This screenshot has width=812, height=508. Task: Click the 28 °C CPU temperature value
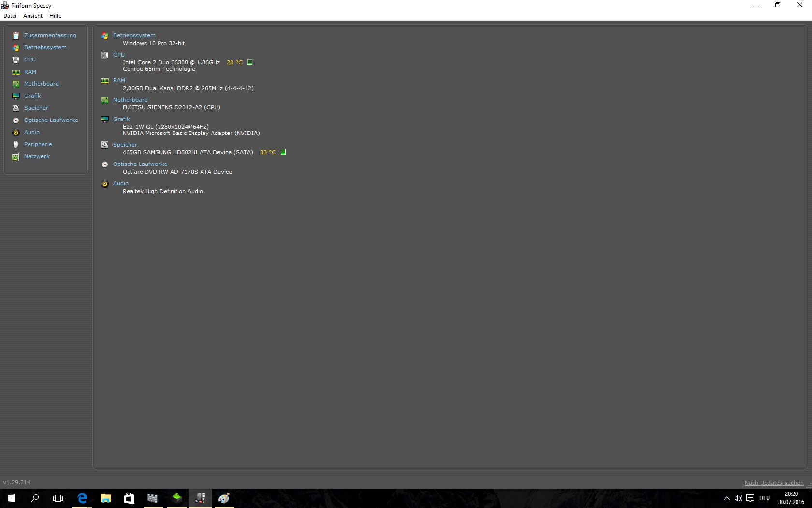(x=234, y=62)
